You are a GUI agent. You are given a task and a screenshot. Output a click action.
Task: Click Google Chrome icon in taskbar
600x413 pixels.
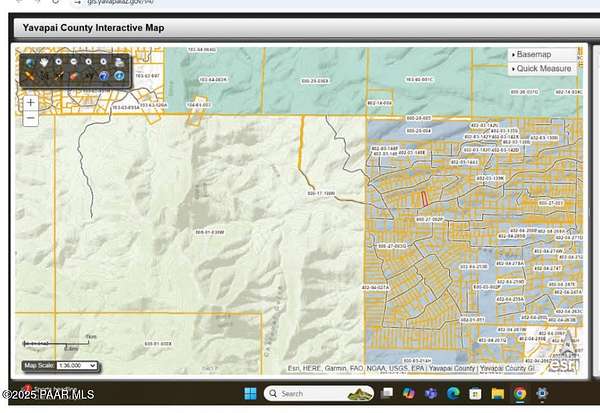tap(519, 394)
